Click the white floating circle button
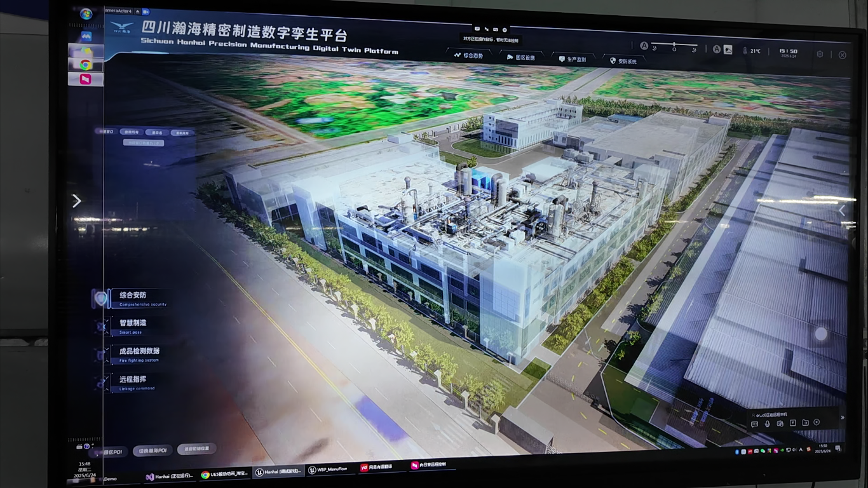 point(821,334)
